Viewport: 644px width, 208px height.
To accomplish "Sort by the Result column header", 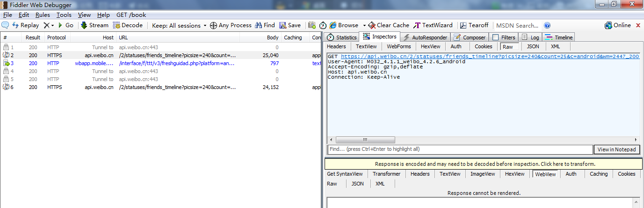I will click(33, 37).
